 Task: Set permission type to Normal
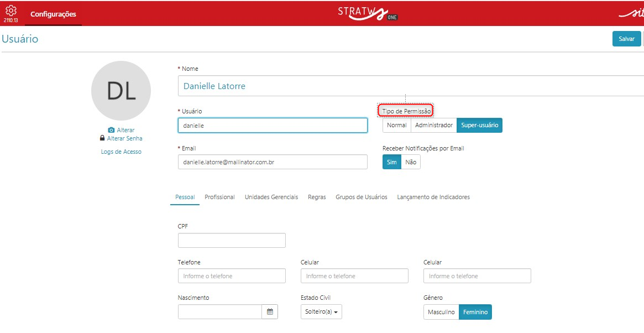(397, 126)
